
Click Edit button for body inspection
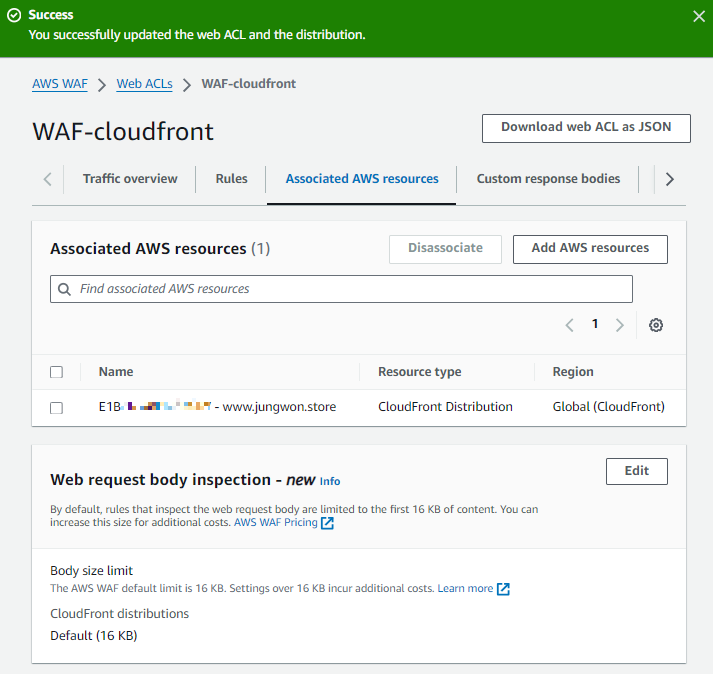pyautogui.click(x=637, y=471)
